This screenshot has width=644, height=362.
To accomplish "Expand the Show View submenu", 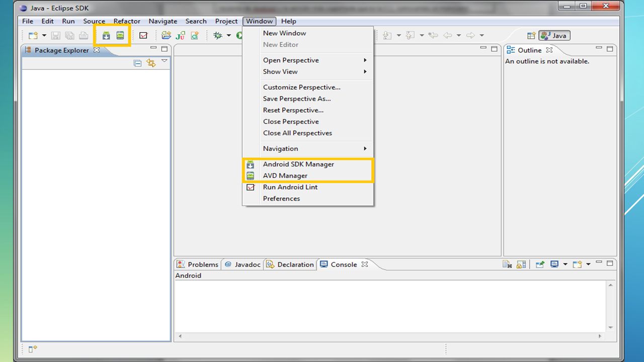I will pos(308,71).
